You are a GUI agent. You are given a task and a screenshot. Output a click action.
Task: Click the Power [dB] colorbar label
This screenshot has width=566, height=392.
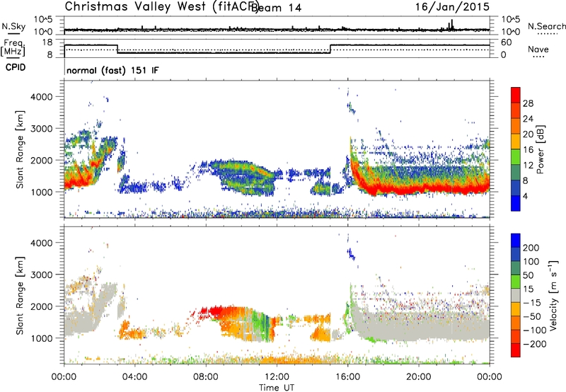tap(540, 149)
